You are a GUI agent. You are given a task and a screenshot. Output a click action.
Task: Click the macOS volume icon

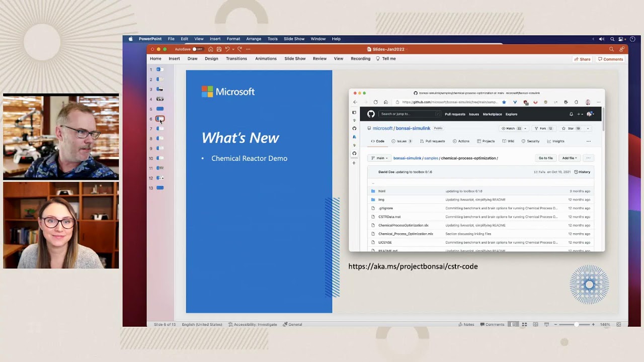coord(601,39)
